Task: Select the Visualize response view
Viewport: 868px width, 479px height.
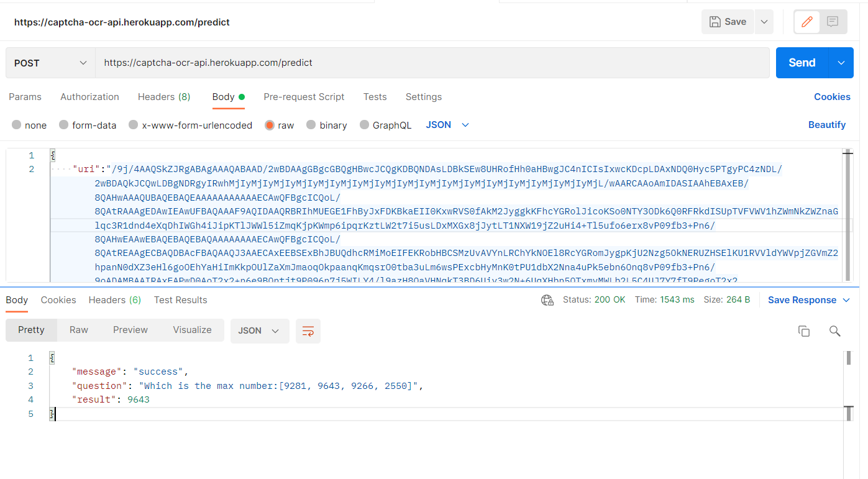Action: tap(192, 330)
